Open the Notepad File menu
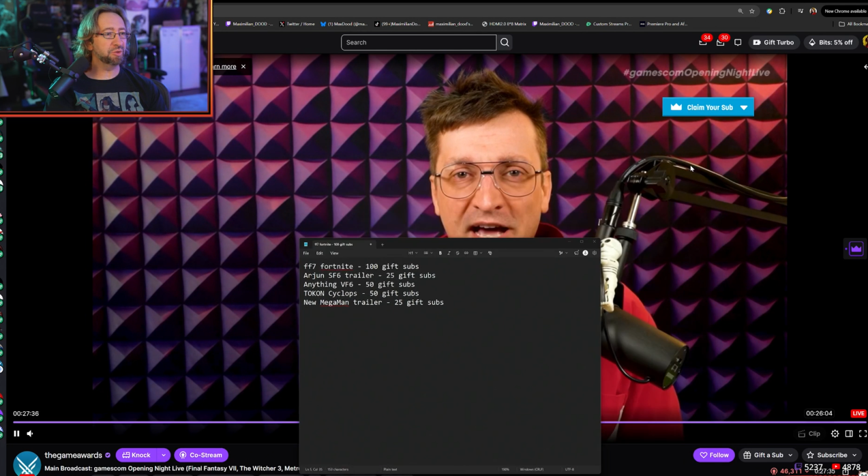Screen dimensions: 868x476 coord(306,253)
